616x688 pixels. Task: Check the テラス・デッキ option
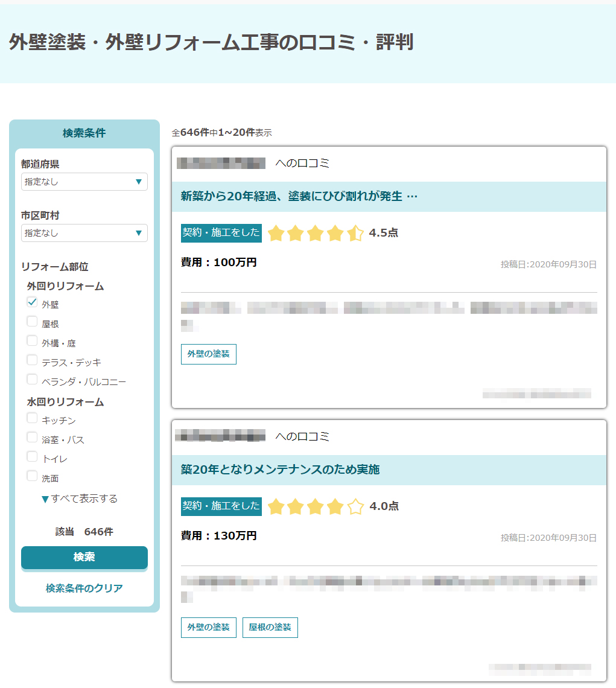(33, 360)
